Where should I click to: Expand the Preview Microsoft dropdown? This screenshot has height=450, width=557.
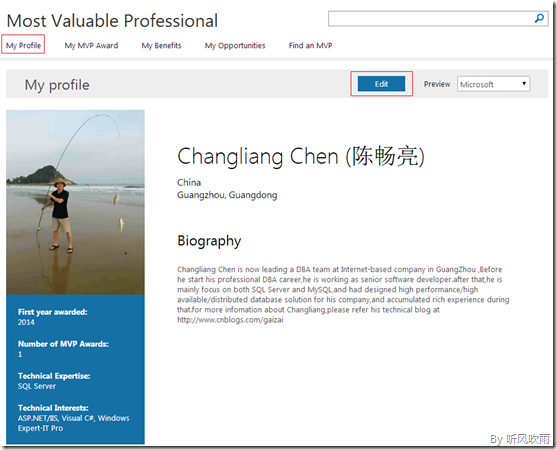point(493,84)
